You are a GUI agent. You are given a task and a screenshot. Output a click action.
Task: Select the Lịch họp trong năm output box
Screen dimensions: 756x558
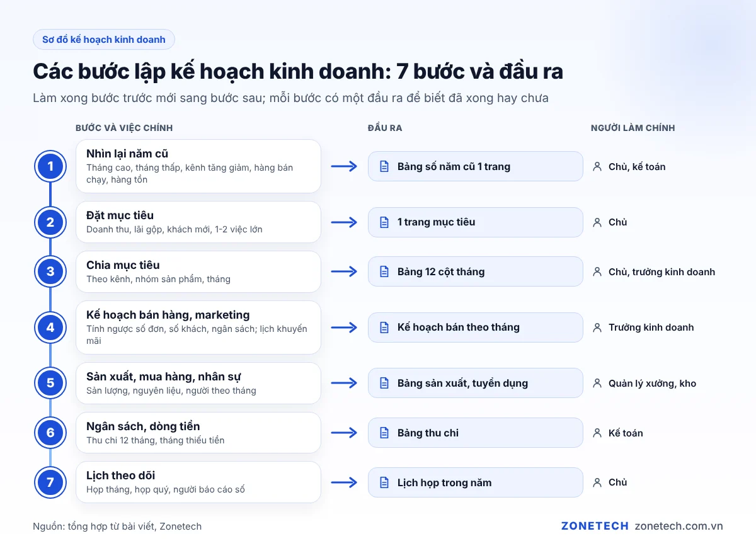tap(476, 482)
